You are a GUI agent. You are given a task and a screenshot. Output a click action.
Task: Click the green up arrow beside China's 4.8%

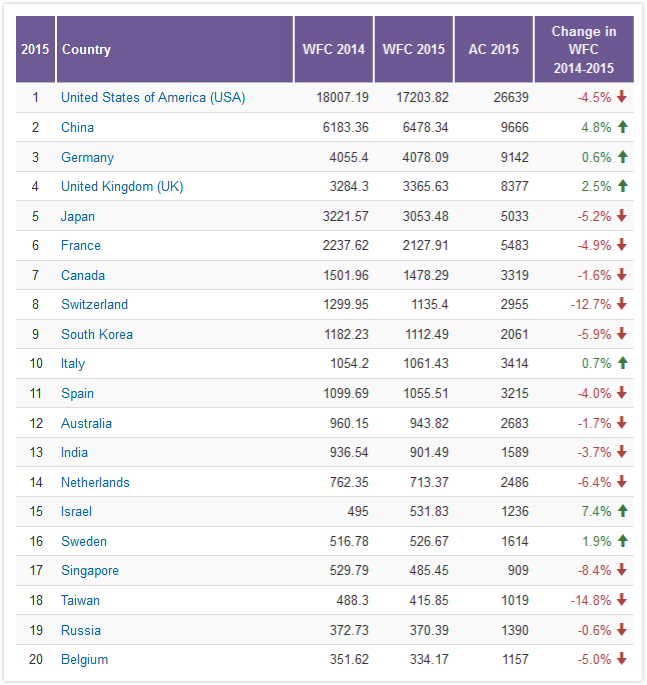(x=621, y=127)
